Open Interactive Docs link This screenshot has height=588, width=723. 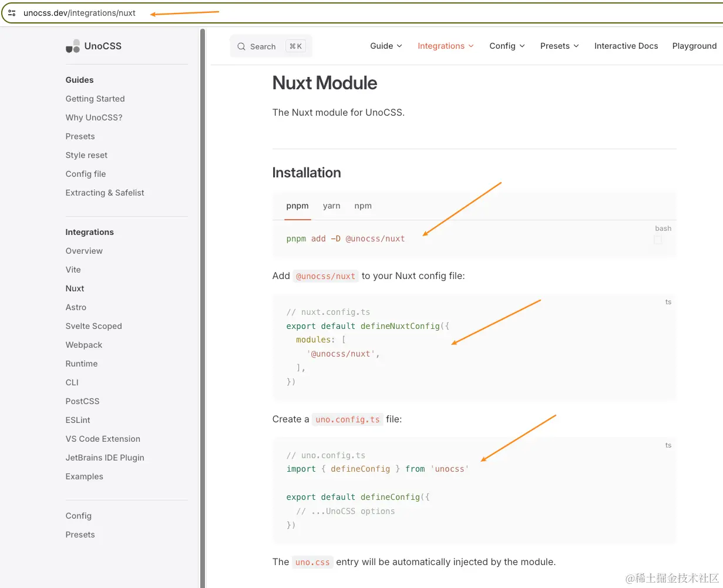(x=626, y=46)
